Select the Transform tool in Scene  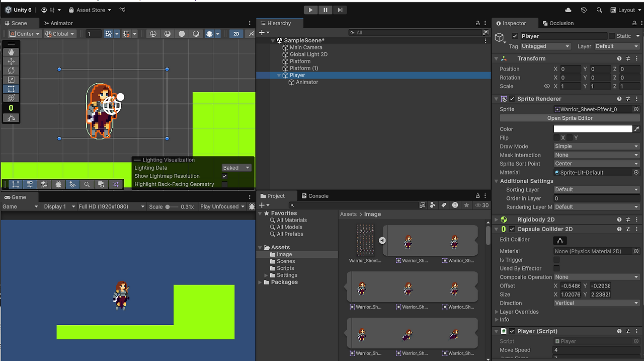coord(11,98)
